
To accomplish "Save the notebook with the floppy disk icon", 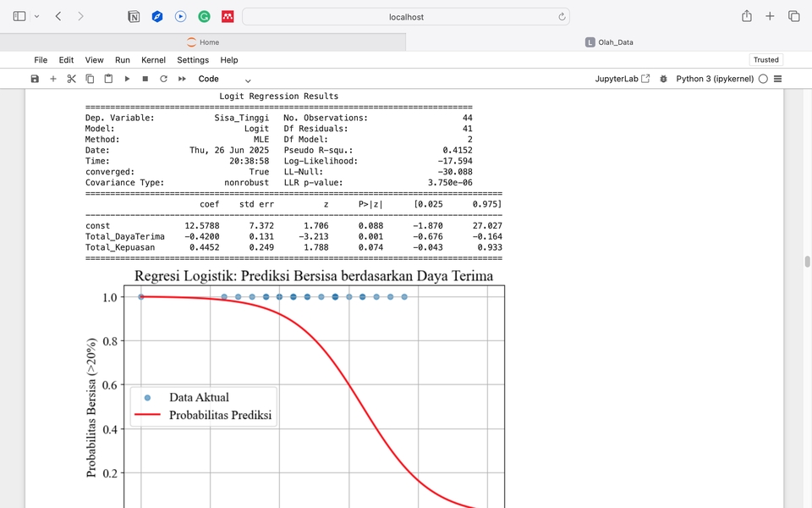I will point(35,79).
